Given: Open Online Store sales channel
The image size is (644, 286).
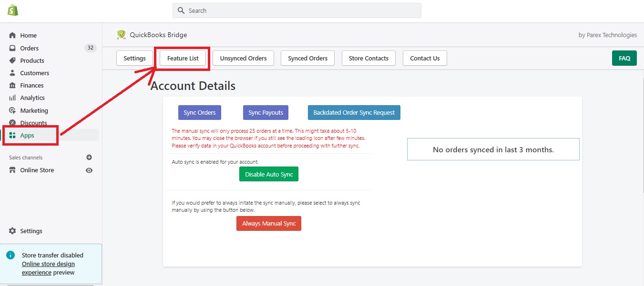Looking at the screenshot, I should (37, 170).
